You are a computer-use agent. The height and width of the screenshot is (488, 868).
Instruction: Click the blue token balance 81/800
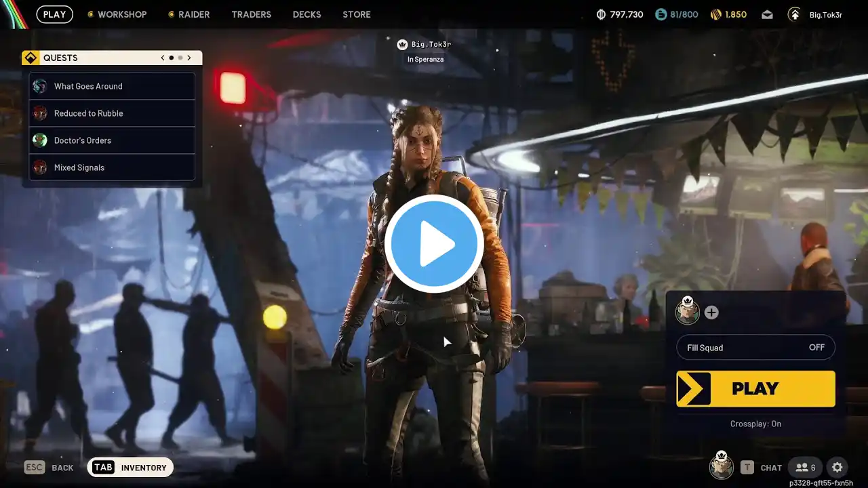click(677, 14)
